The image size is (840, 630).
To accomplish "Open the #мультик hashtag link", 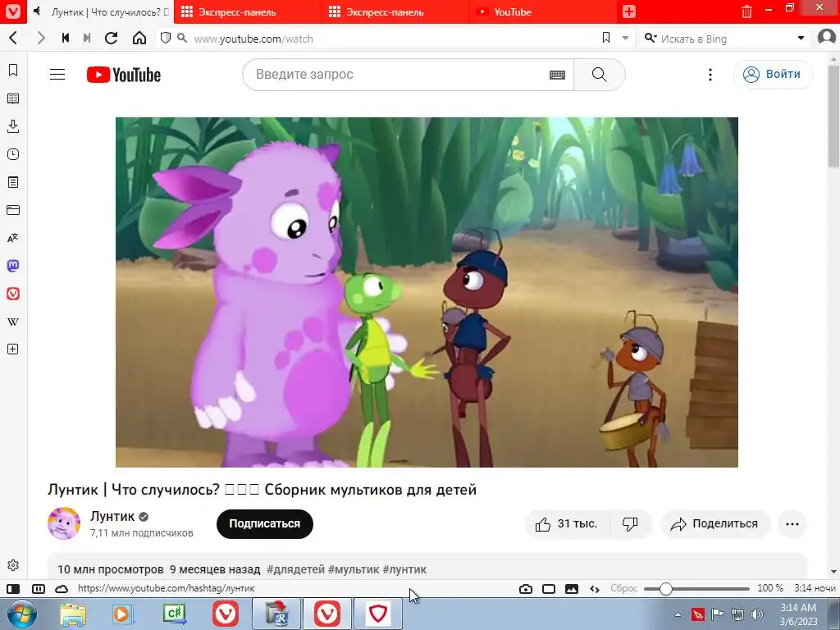I will pyautogui.click(x=353, y=569).
